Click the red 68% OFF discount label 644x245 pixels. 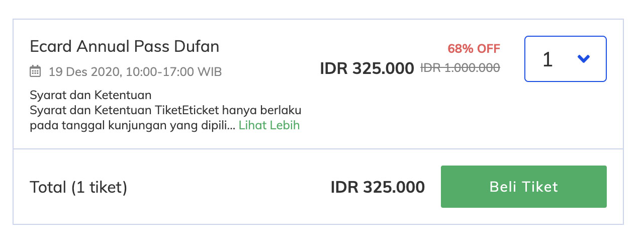pyautogui.click(x=474, y=49)
